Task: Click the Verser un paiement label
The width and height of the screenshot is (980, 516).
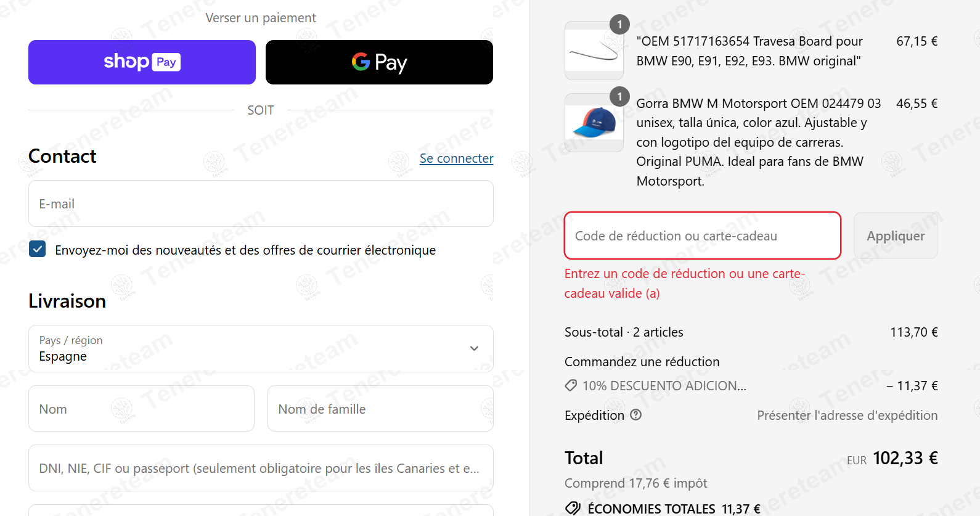Action: pos(261,18)
